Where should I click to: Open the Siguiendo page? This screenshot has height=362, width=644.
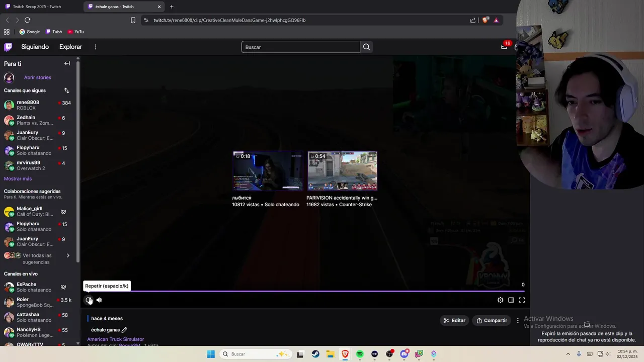pyautogui.click(x=35, y=47)
